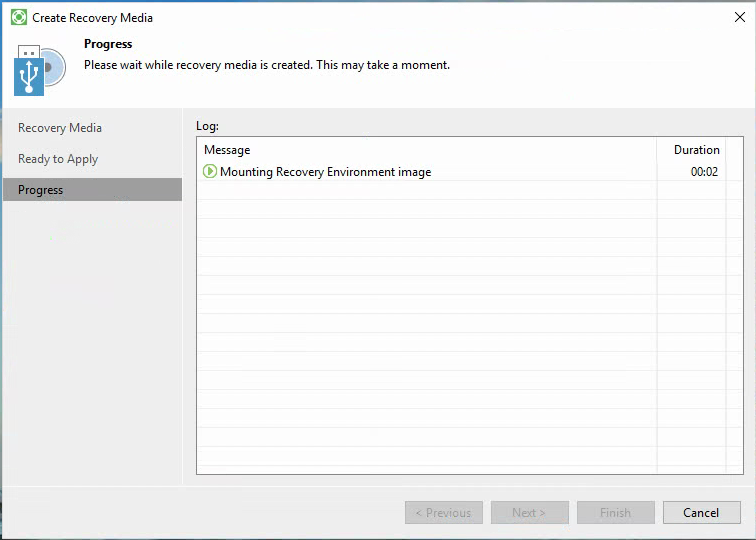Close the Create Recovery Media window

point(740,17)
